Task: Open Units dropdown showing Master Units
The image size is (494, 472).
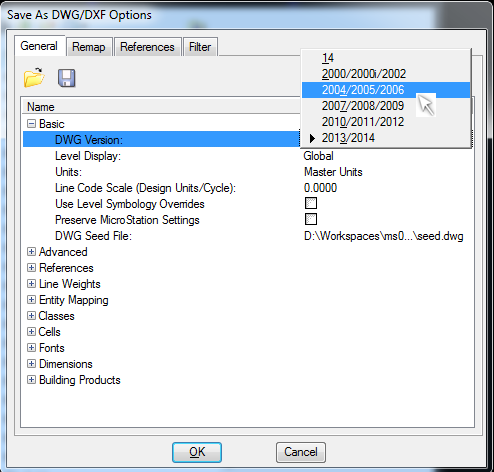Action: coord(387,172)
